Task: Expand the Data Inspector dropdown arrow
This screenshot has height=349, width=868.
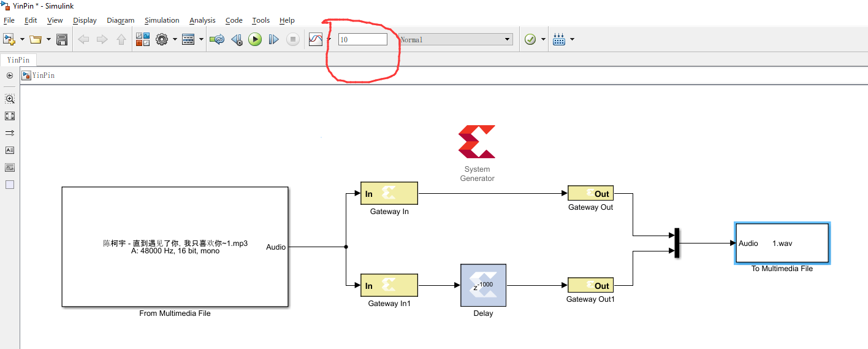Action: (x=329, y=39)
